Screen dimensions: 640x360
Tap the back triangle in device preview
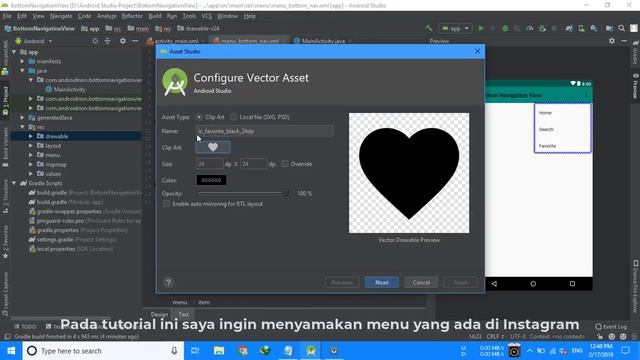click(494, 284)
